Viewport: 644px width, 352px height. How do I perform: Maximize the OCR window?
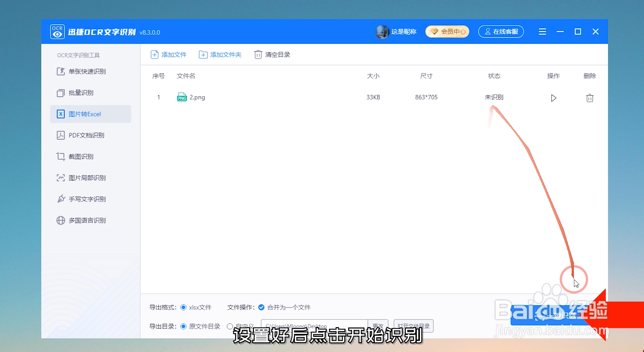pos(578,32)
